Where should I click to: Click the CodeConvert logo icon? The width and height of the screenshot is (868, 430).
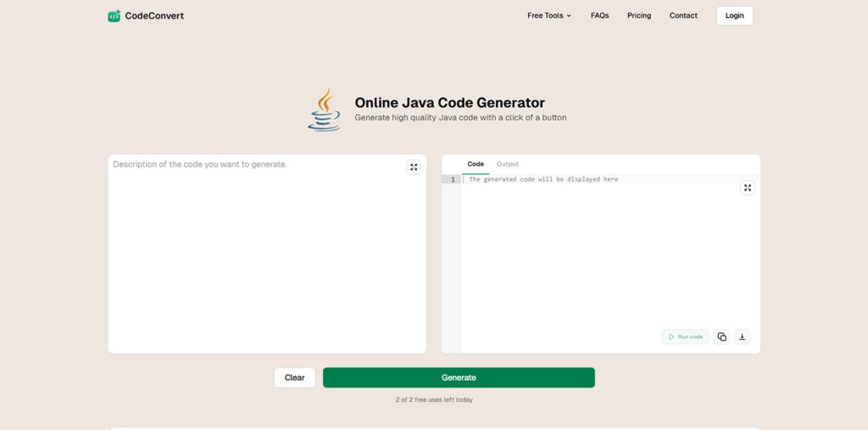pyautogui.click(x=114, y=16)
